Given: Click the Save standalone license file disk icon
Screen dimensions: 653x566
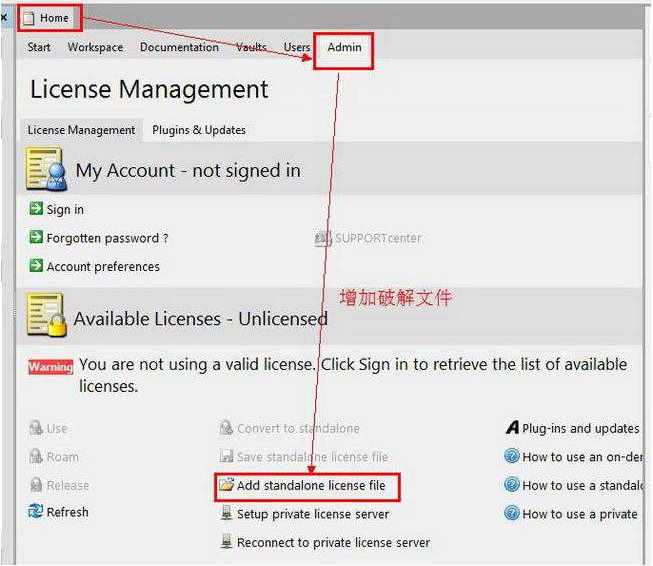Looking at the screenshot, I should (x=226, y=456).
